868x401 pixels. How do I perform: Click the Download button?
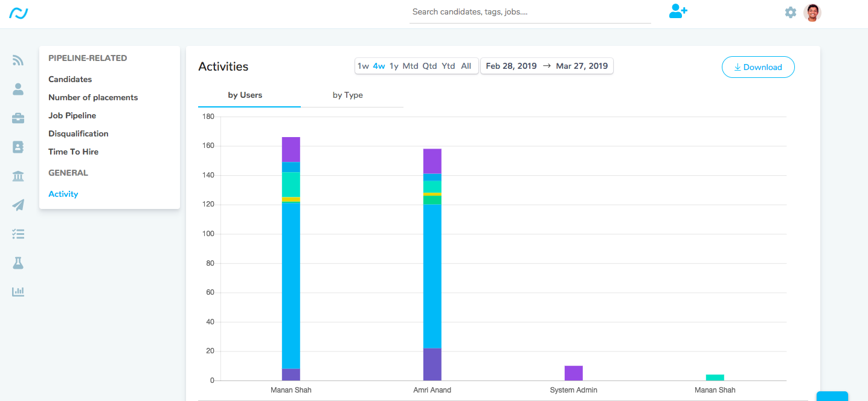(758, 67)
